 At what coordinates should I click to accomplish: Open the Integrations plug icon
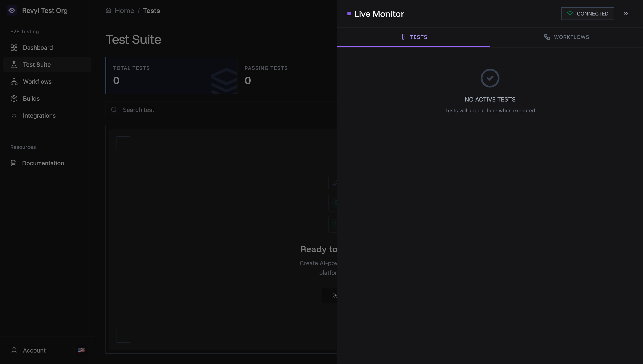coord(14,115)
